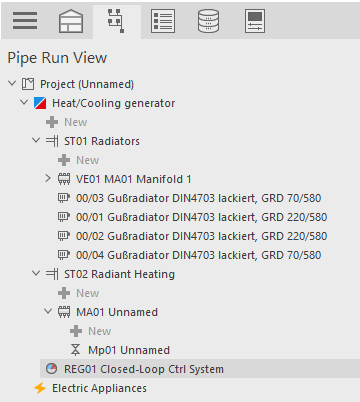
Task: Click radiator icon for 00/03 Gußradiator
Action: (x=64, y=198)
